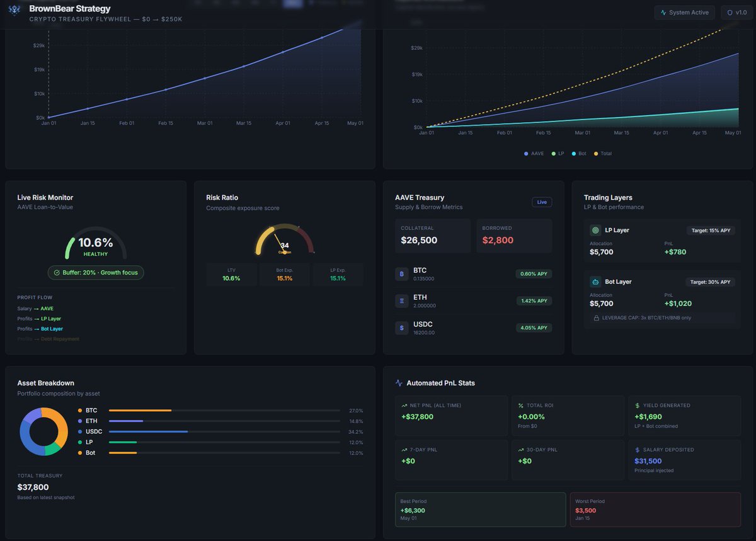Toggle the Bot series in chart legend
The image size is (756, 541).
click(x=579, y=154)
